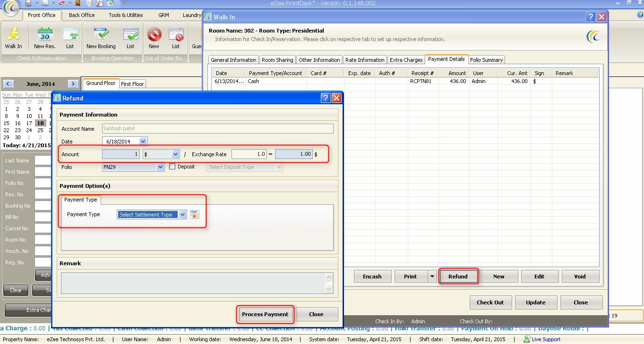Go to previous month in calendar
Image resolution: width=644 pixels, height=344 pixels.
pyautogui.click(x=8, y=84)
